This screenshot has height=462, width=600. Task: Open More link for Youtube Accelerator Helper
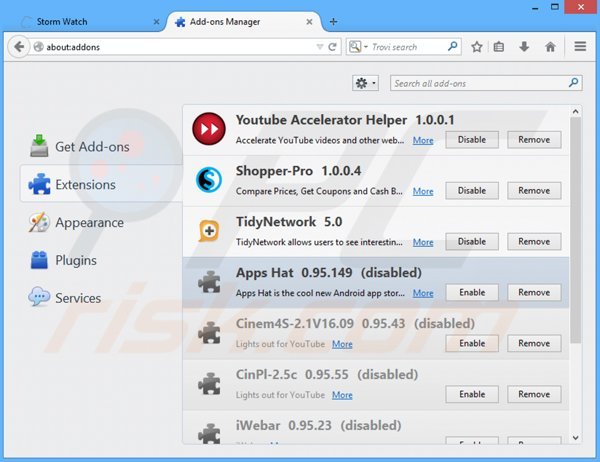[423, 140]
